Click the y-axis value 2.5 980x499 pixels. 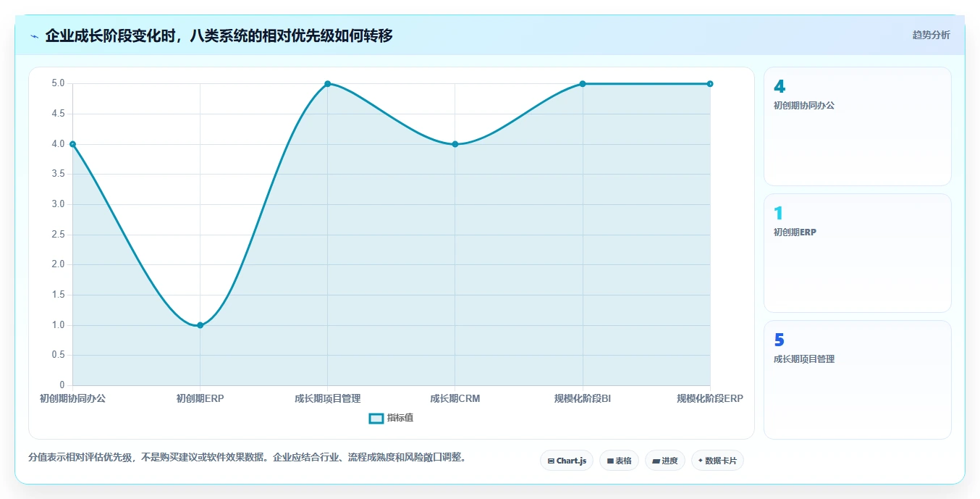click(58, 235)
